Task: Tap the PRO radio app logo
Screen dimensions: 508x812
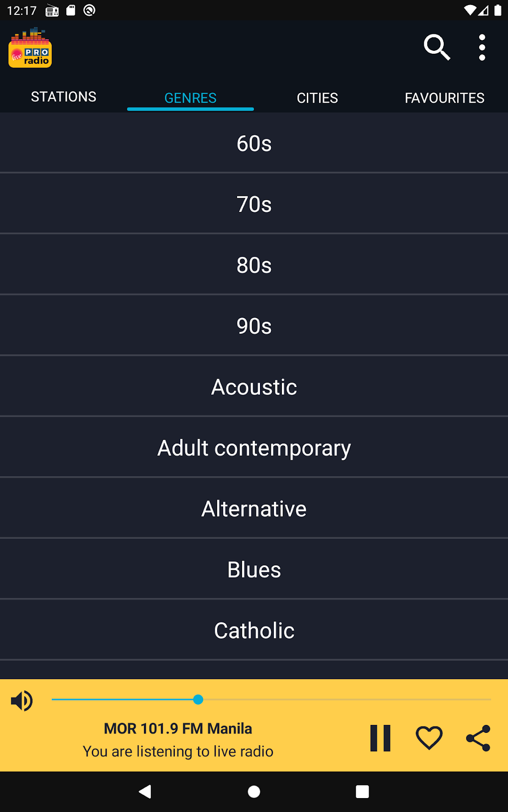Action: point(30,48)
